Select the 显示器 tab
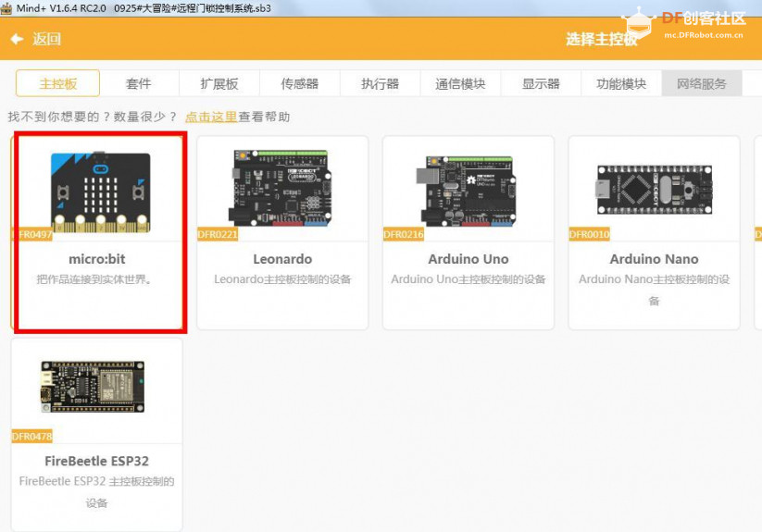 click(x=541, y=83)
